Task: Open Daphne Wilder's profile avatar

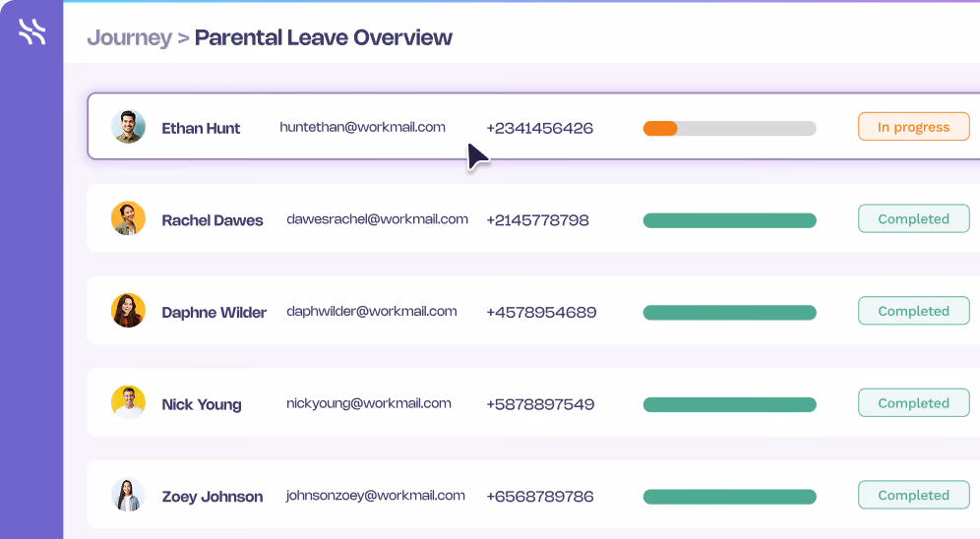Action: pyautogui.click(x=128, y=311)
